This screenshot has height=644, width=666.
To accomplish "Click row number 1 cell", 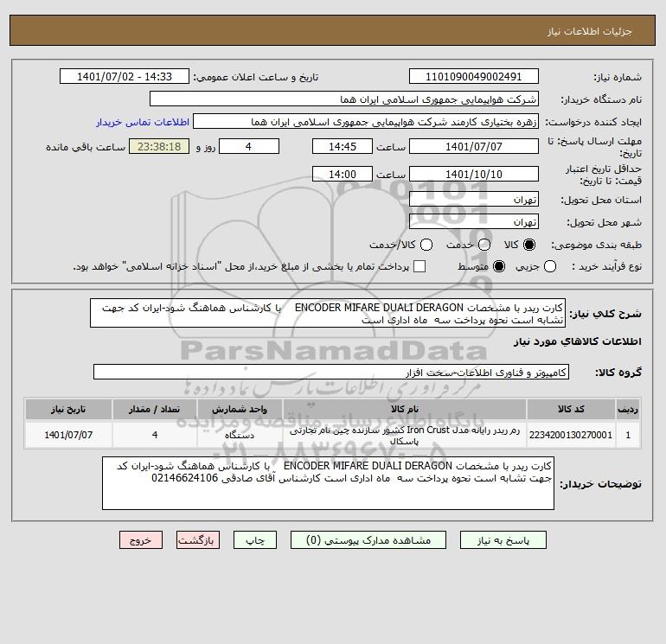I will click(628, 435).
